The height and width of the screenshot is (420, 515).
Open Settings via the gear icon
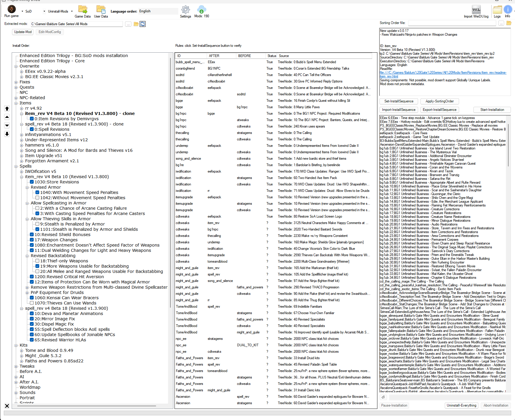click(185, 10)
